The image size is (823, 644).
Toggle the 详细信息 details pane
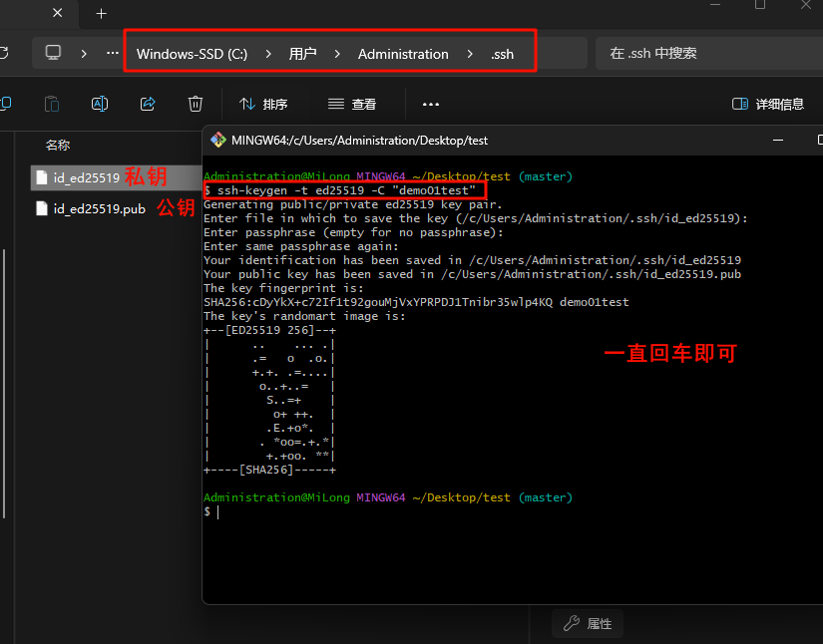(x=768, y=104)
